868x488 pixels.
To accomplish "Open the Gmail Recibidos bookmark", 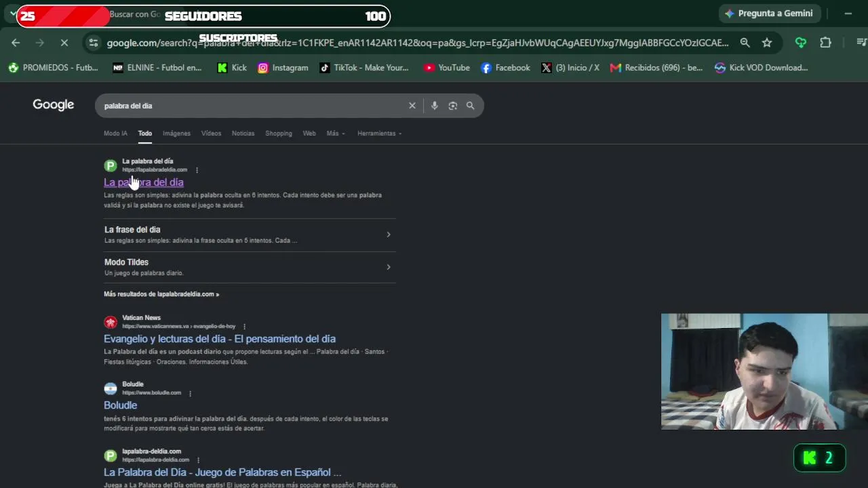I will click(656, 68).
